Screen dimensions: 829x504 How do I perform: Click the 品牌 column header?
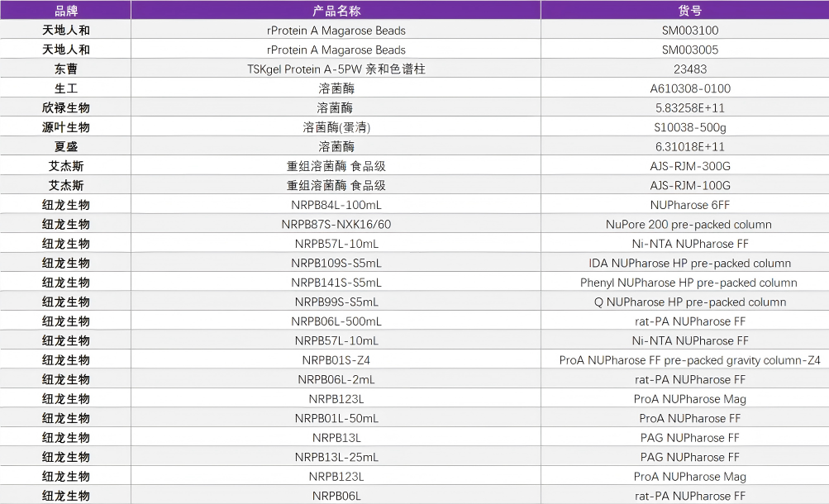[65, 10]
